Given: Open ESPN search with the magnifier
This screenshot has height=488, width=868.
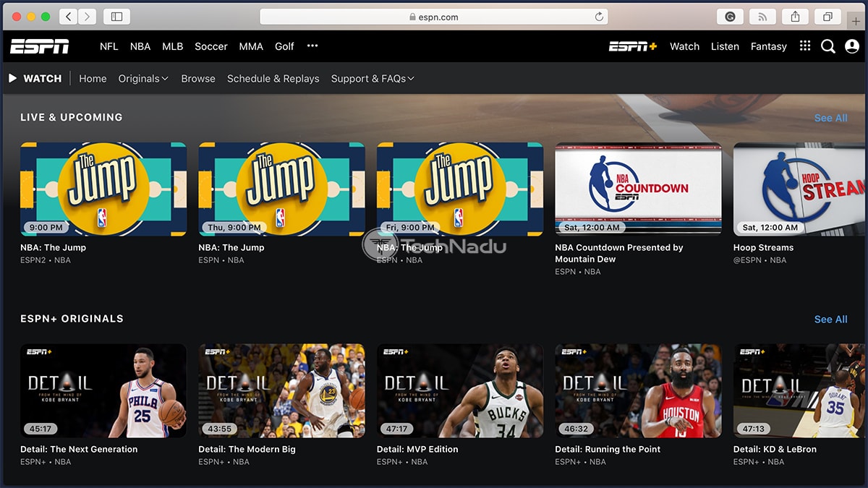Looking at the screenshot, I should pos(828,46).
